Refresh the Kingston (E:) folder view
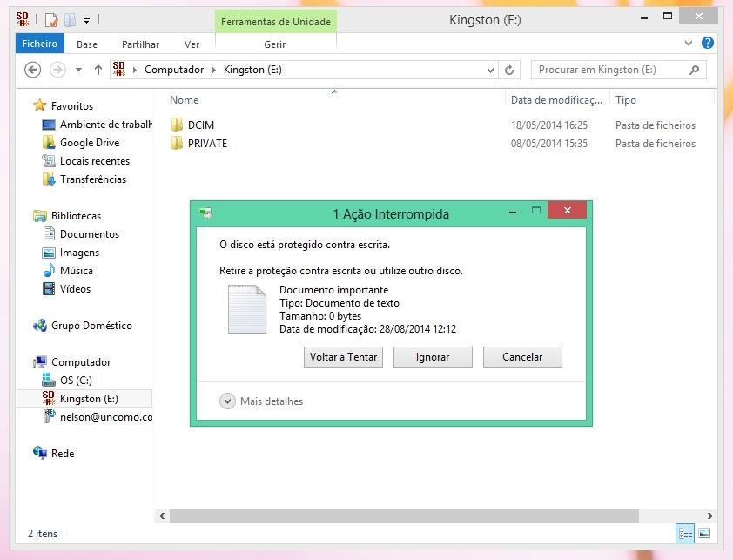This screenshot has width=733, height=560. 510,70
